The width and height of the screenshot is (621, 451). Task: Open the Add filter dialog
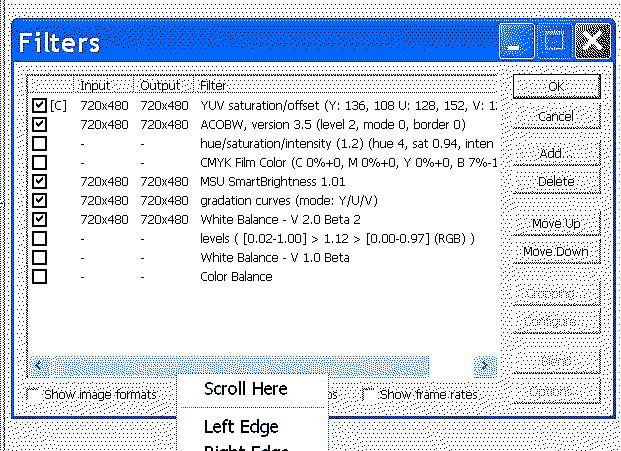point(556,153)
